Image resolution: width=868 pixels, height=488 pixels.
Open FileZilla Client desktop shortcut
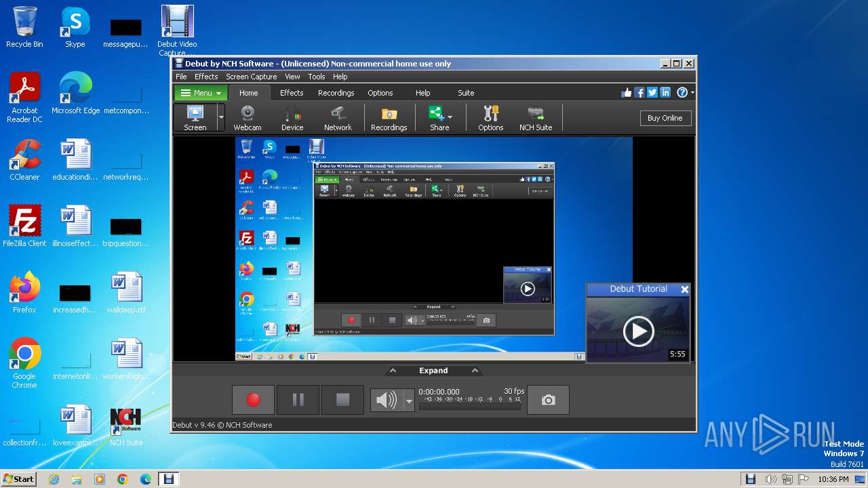coord(24,226)
